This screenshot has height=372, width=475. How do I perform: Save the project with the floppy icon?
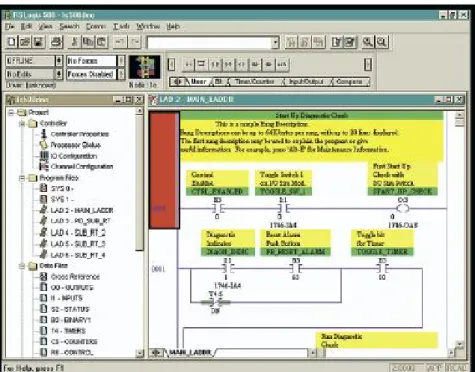click(x=39, y=42)
